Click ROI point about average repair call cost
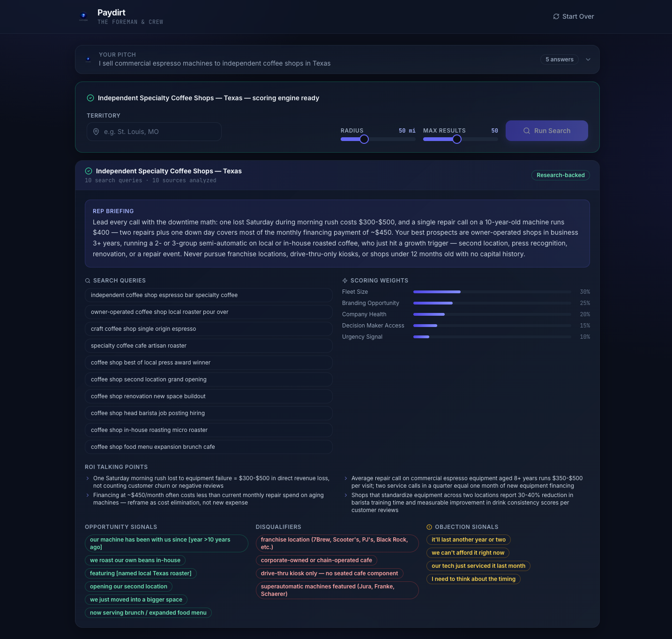Viewport: 672px width, 639px height. (x=467, y=482)
